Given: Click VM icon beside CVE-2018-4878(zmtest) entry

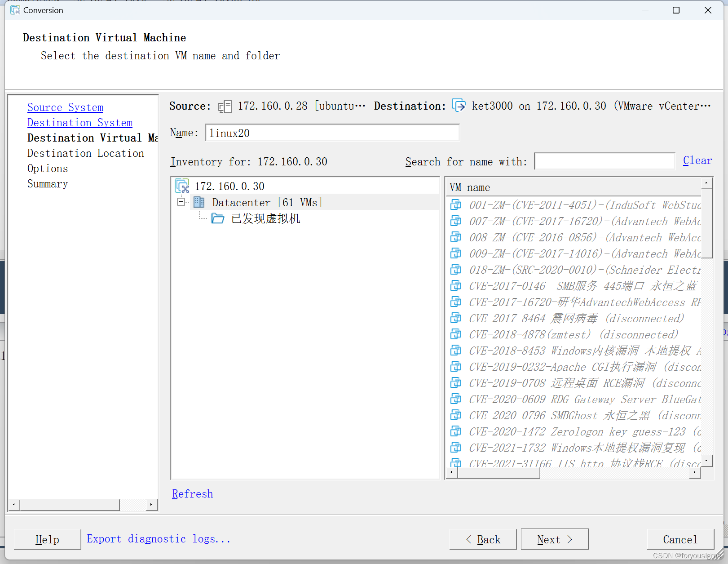Looking at the screenshot, I should pos(456,334).
